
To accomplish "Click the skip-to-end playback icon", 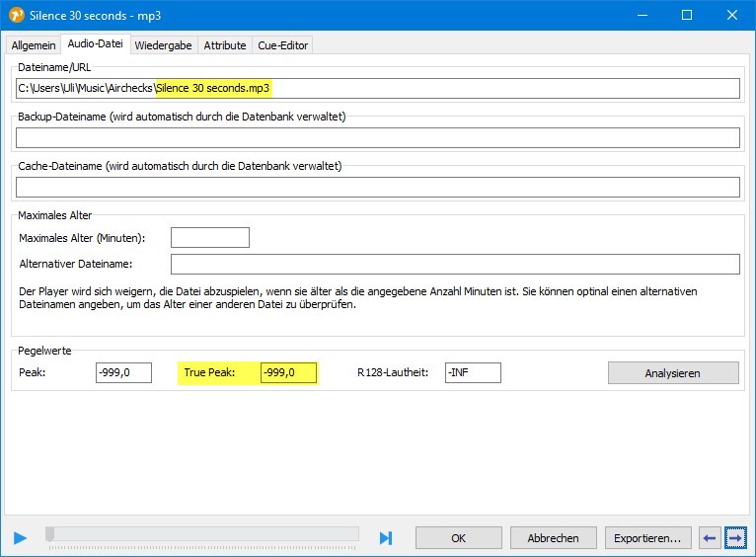I will 386,537.
